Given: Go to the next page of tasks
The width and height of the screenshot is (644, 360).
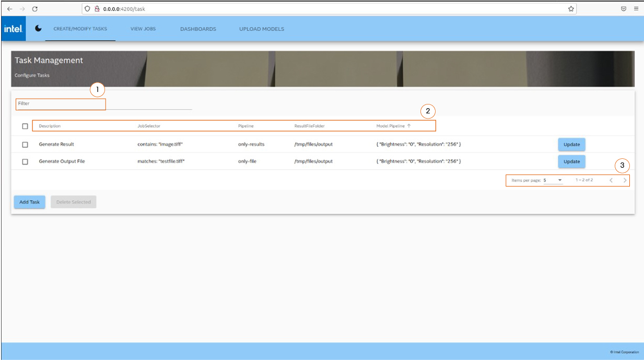Looking at the screenshot, I should point(625,180).
